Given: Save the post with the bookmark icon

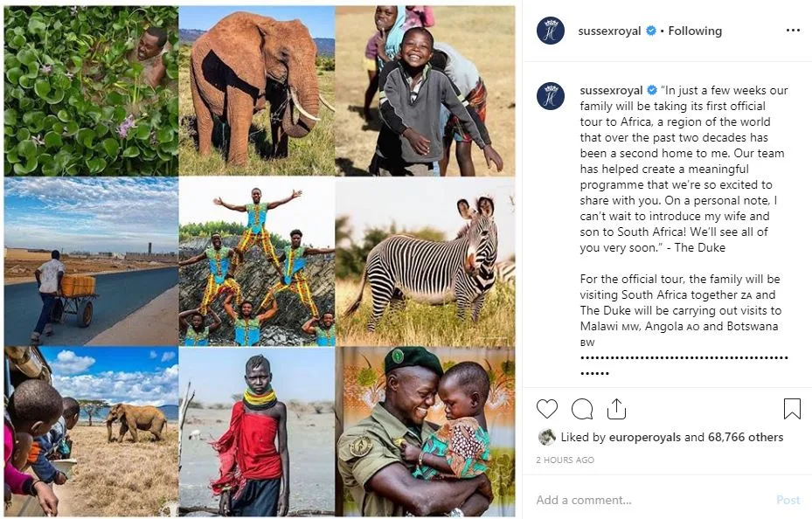Looking at the screenshot, I should [792, 408].
